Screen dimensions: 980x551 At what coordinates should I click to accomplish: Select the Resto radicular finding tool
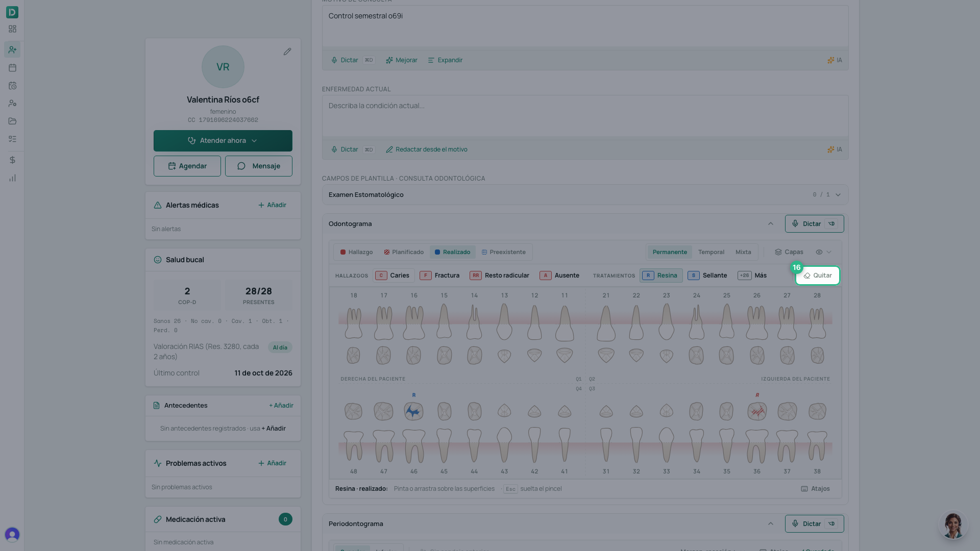(x=500, y=275)
